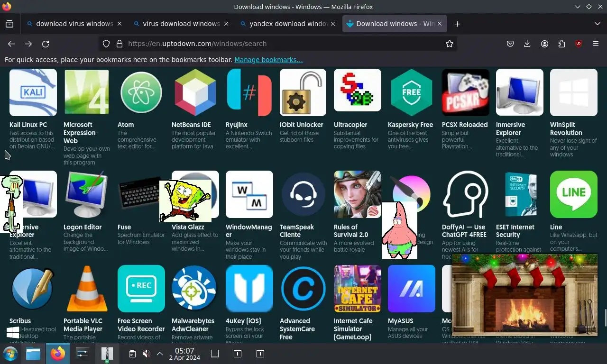Open the TeamSpeak Cliente headset icon
Screen dimensions: 607x364
click(303, 194)
